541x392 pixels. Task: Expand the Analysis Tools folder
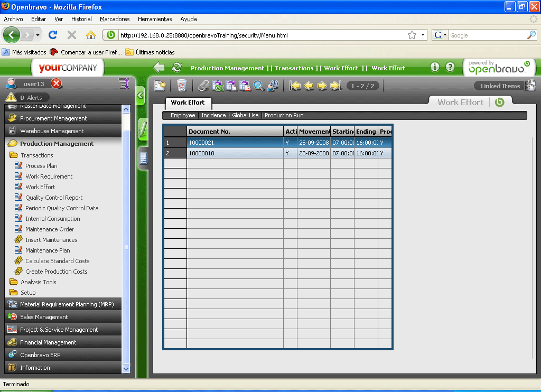pyautogui.click(x=38, y=282)
